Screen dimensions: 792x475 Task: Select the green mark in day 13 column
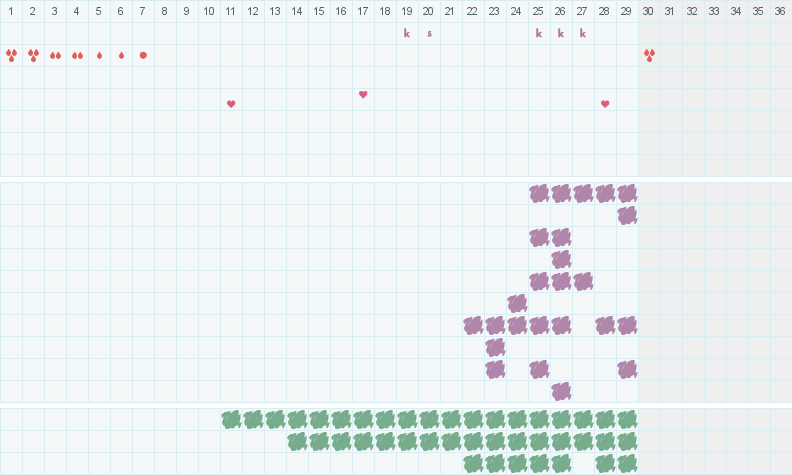point(275,419)
